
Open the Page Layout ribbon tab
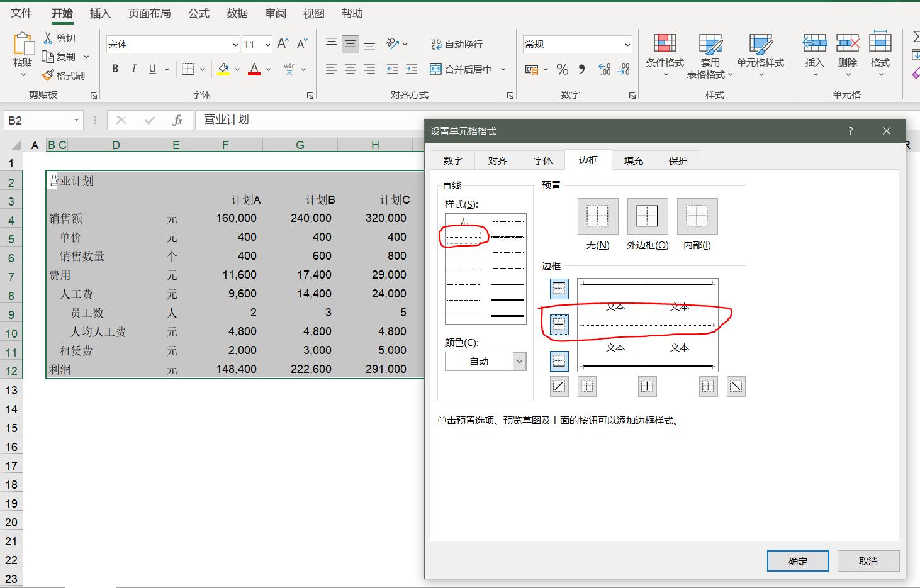149,13
